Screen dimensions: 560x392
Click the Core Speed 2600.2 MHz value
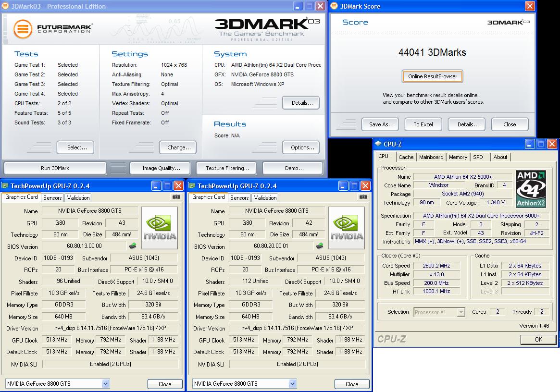tap(436, 266)
